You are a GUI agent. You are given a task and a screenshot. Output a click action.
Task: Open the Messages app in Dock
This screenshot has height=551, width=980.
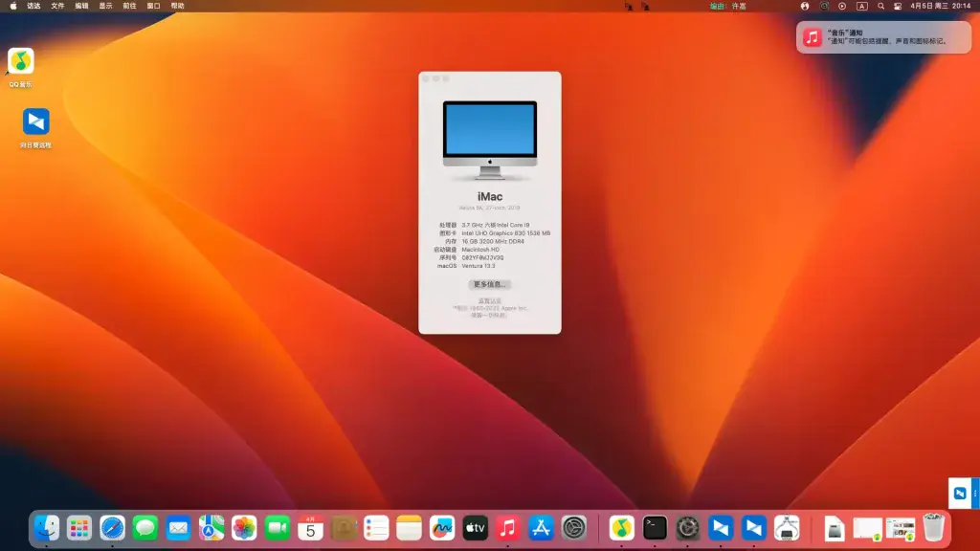click(145, 528)
